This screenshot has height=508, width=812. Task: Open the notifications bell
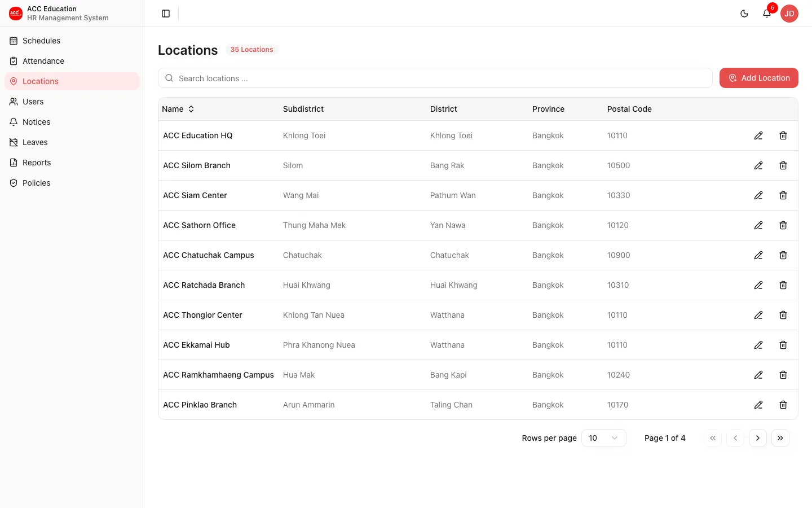767,14
